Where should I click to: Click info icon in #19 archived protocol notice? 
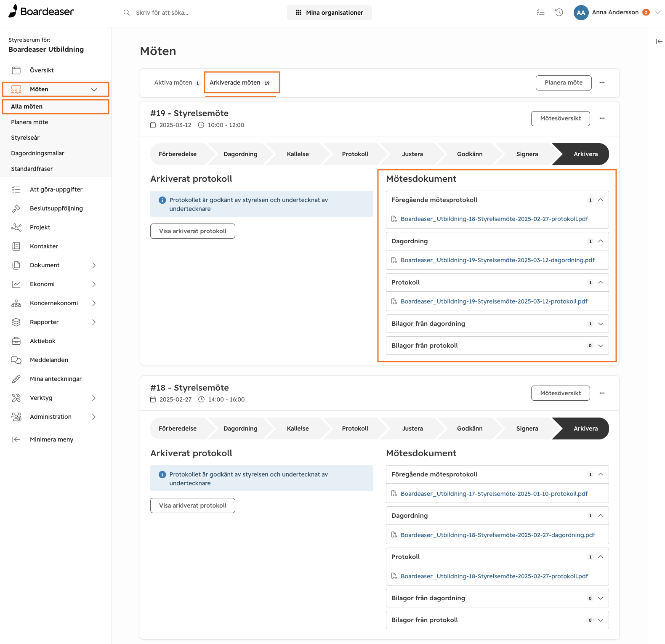162,200
